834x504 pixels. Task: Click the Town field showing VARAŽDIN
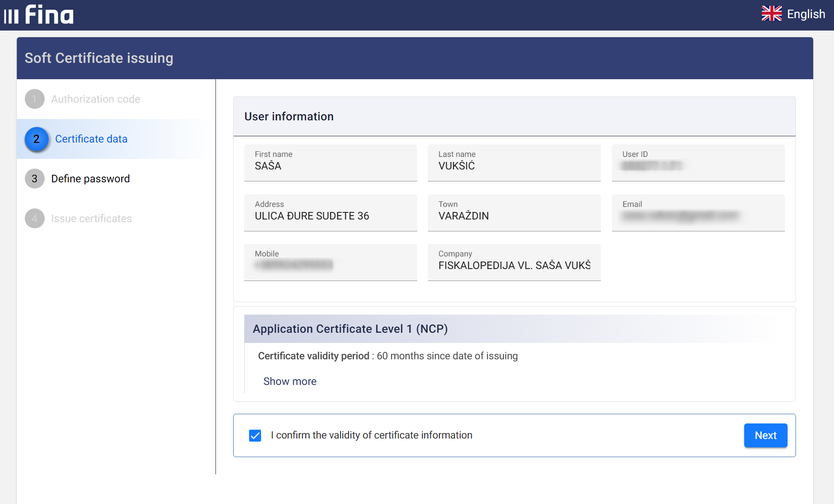coord(514,213)
